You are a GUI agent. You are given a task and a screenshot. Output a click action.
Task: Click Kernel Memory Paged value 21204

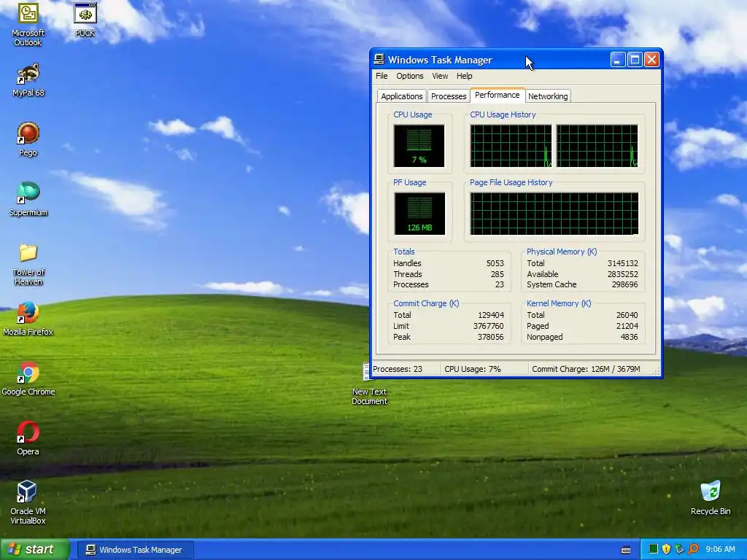[627, 326]
